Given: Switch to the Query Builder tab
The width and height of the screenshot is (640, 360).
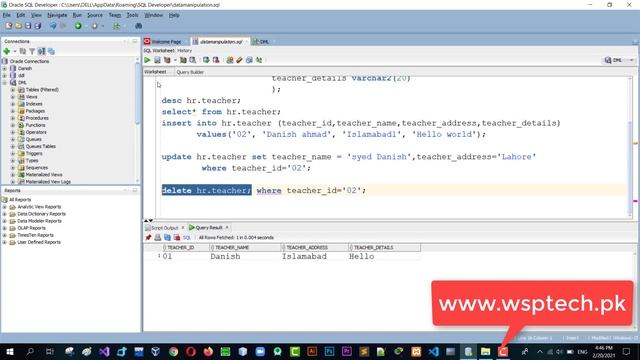Looking at the screenshot, I should tap(190, 72).
